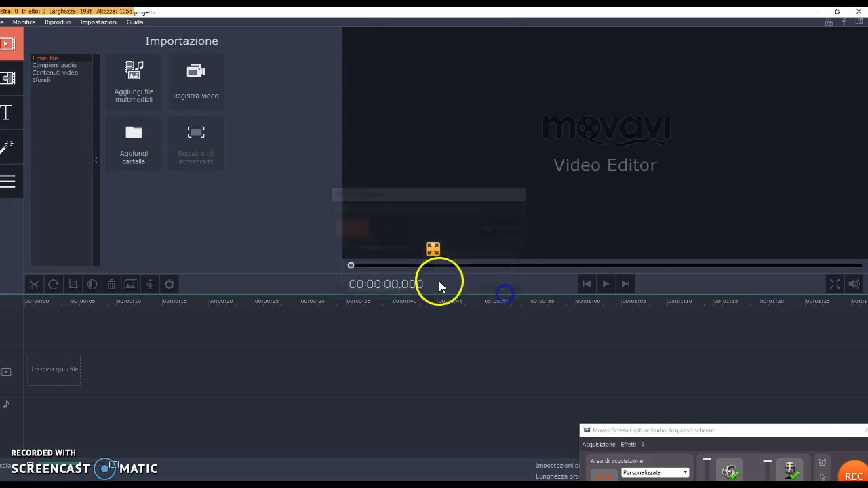
Task: Open Clip properties gear tool
Action: coord(170,285)
